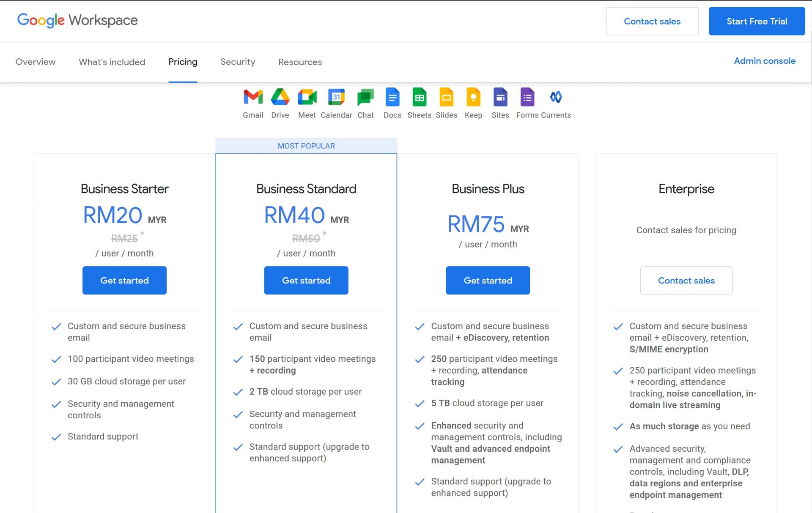Select the Google Chat icon

(x=365, y=97)
